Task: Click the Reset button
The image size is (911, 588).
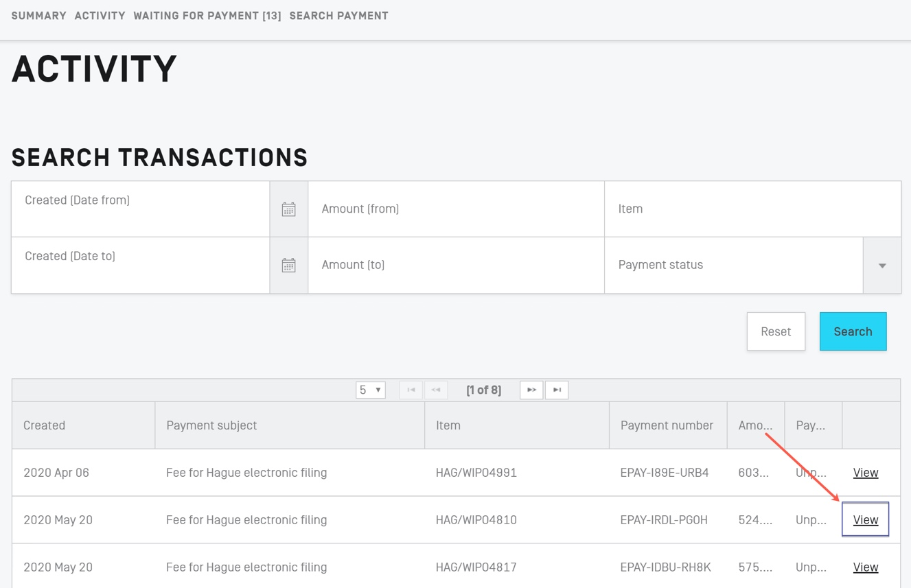Action: [x=776, y=331]
